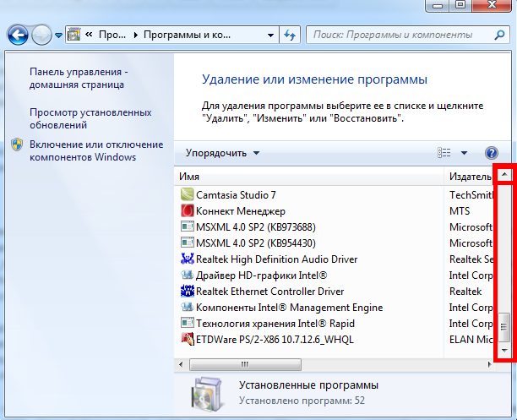517x420 pixels.
Task: Select the Camtasia Studio 7 icon
Action: (x=187, y=194)
